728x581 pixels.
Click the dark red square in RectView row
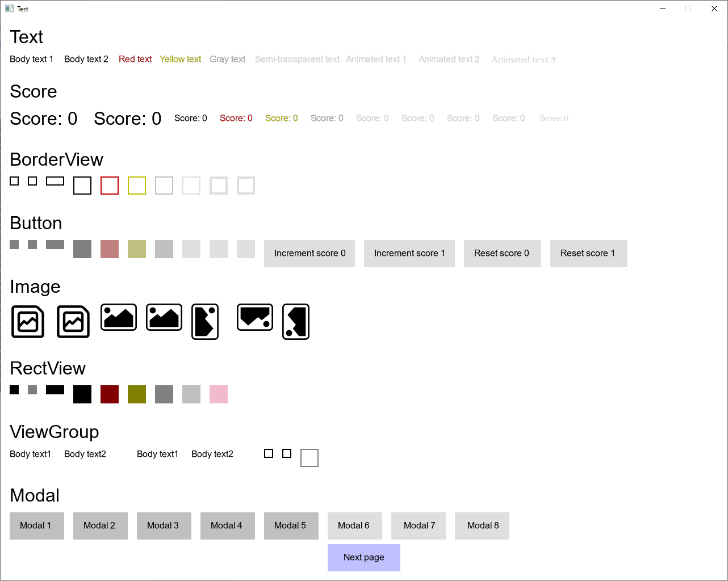pyautogui.click(x=110, y=394)
